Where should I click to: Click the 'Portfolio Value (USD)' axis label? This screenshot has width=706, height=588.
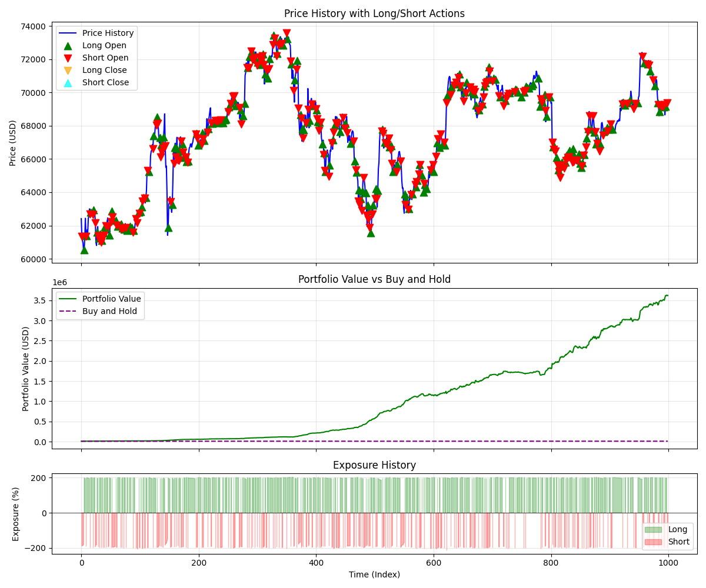coord(26,369)
